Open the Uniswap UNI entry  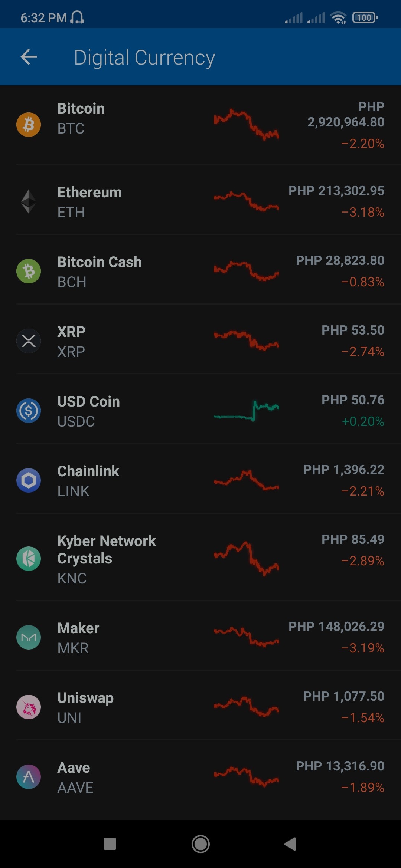200,707
